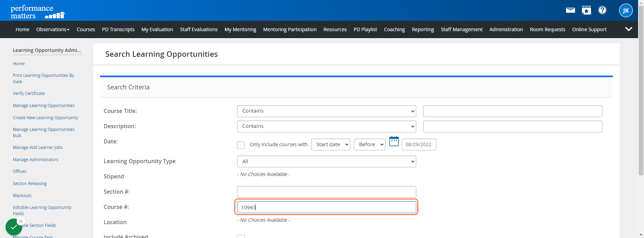The image size is (644, 238).
Task: Expand the navigation overflow chevron
Action: click(628, 29)
